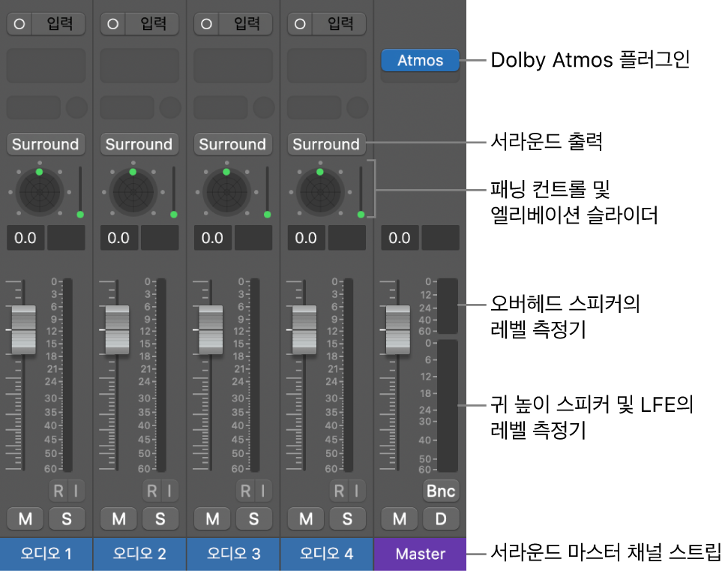Open the 입력 slot on 오디오 2

[153, 24]
